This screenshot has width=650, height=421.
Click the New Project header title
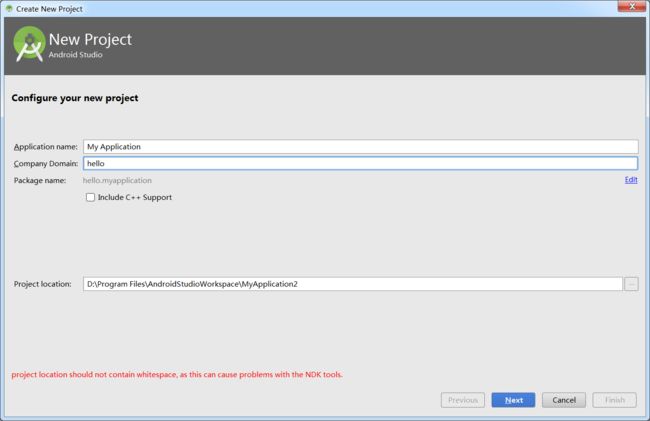point(90,39)
